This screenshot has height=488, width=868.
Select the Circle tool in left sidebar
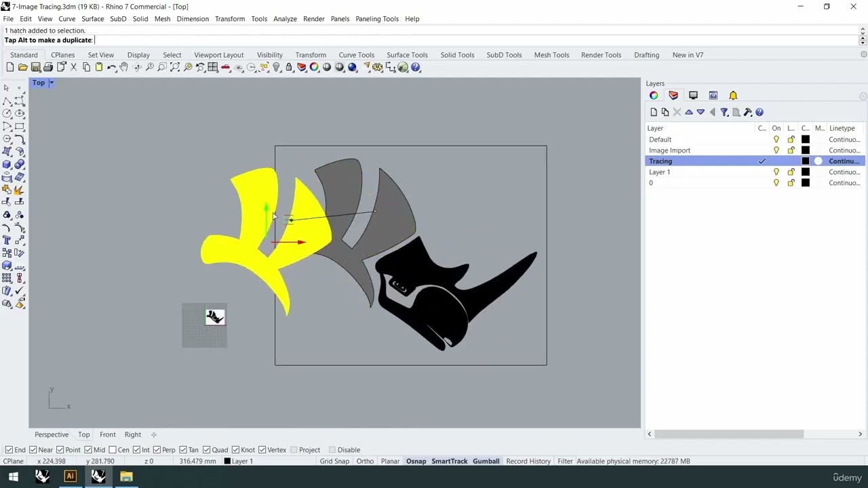(x=7, y=113)
